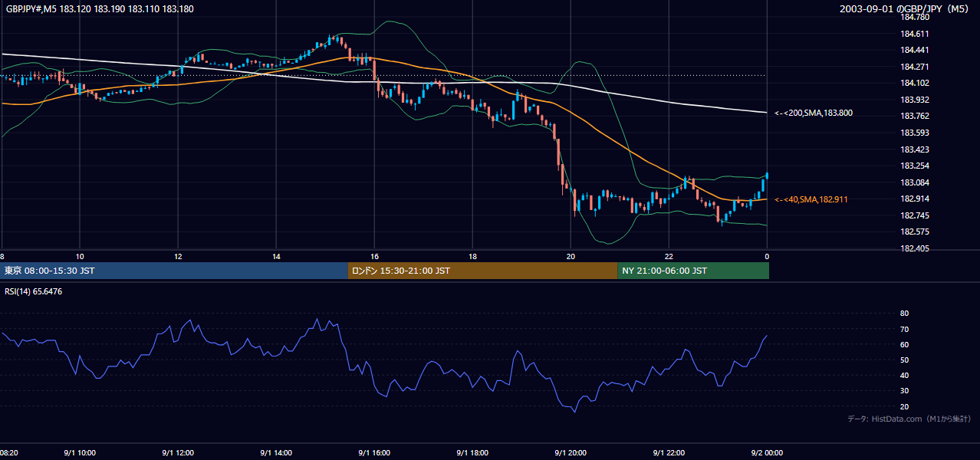
Task: Click hour tick label 0 under price chart
Action: click(x=767, y=256)
